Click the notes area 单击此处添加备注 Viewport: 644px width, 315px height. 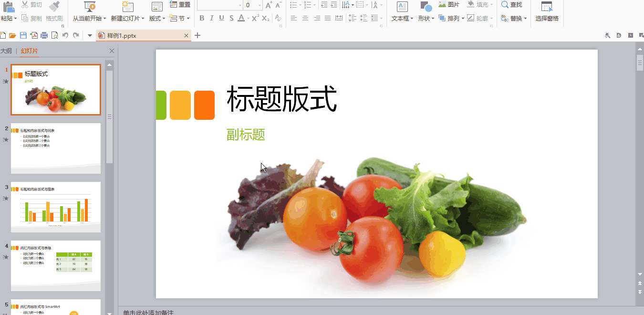(x=148, y=313)
